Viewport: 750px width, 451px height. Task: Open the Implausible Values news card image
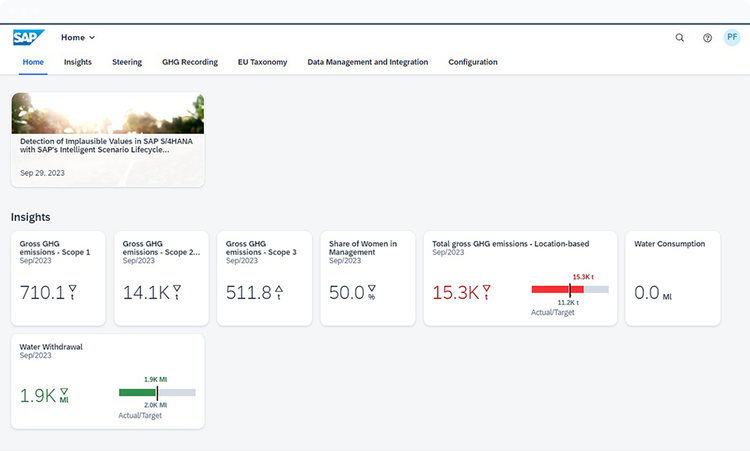pyautogui.click(x=108, y=113)
